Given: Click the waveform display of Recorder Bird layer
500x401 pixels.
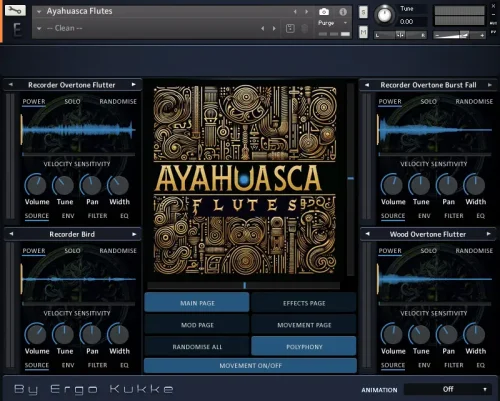Looking at the screenshot, I should 79,279.
